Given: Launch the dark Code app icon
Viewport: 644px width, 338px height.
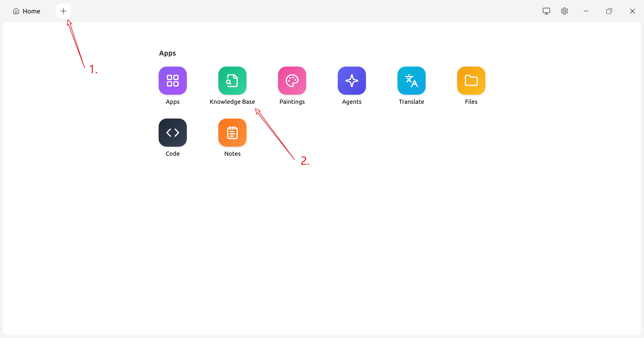Looking at the screenshot, I should point(173,132).
